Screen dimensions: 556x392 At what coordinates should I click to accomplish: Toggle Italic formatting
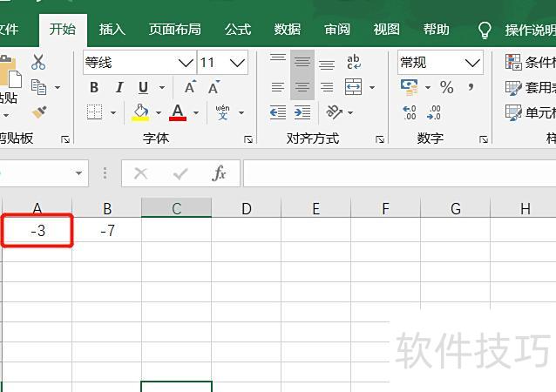(x=119, y=87)
